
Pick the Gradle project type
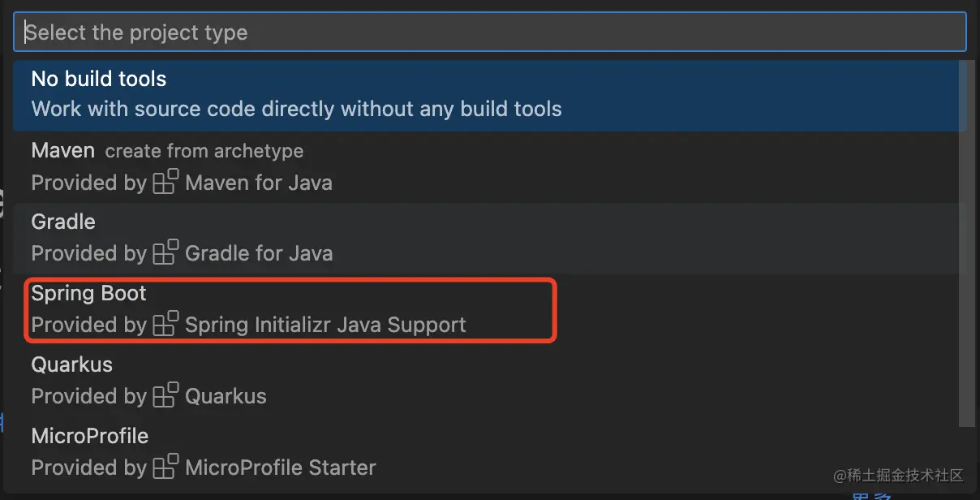click(489, 238)
